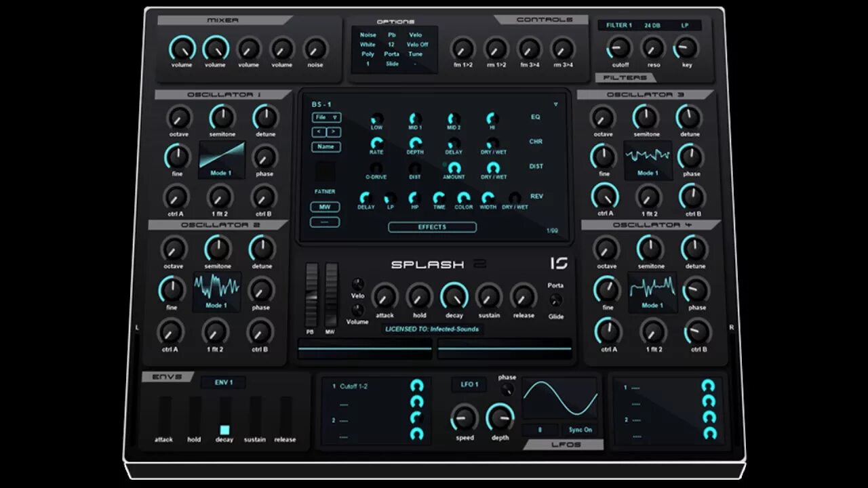Click the OPTIONS header label

[395, 22]
